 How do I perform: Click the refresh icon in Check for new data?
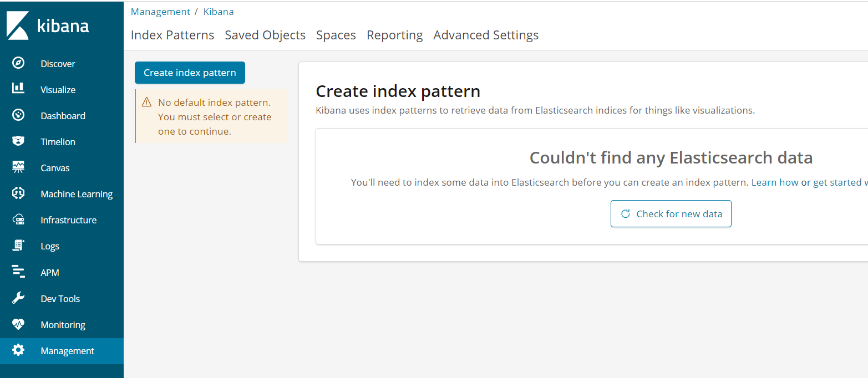(625, 214)
